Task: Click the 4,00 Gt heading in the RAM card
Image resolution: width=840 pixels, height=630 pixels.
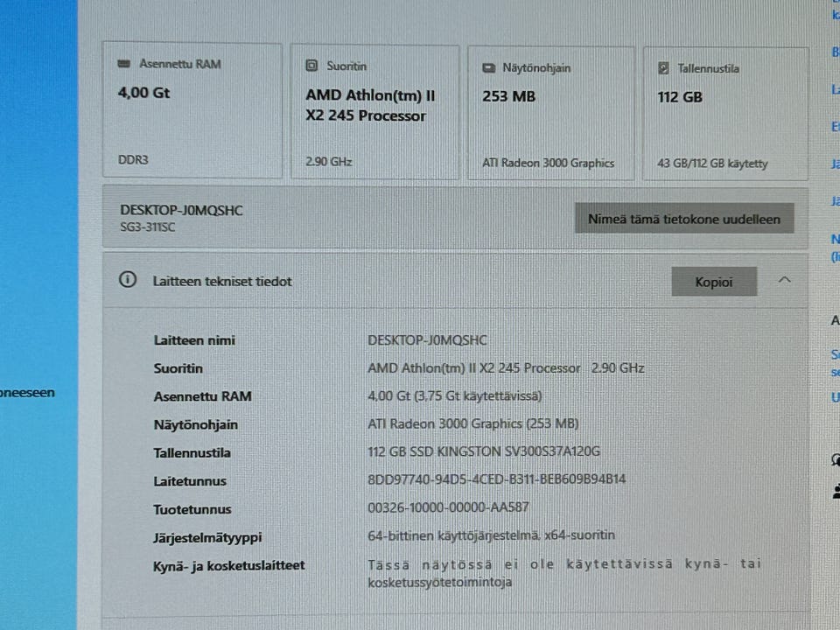Action: click(143, 93)
